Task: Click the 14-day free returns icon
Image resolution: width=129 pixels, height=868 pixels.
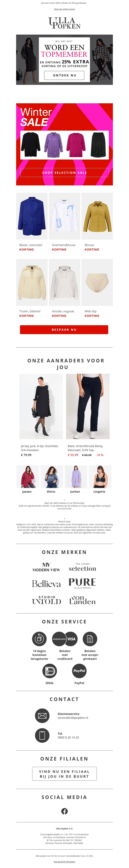Action: (x=39, y=638)
